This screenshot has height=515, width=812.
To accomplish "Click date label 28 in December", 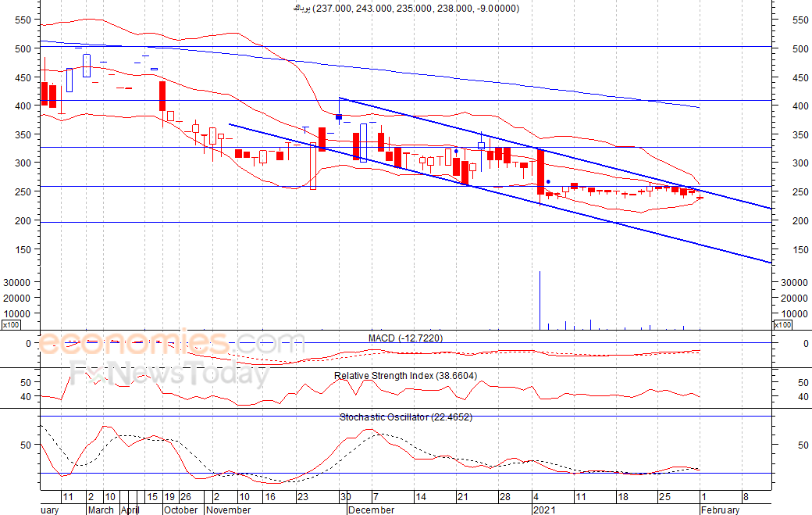I will coord(505,497).
